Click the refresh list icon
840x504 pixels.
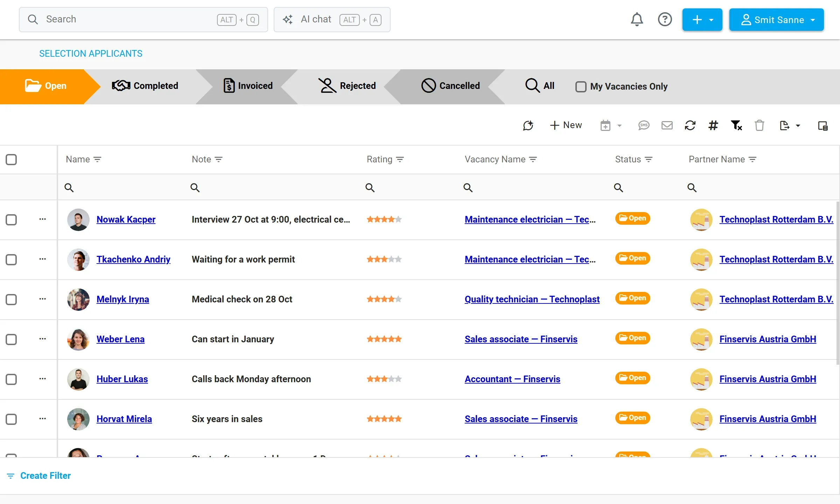690,125
